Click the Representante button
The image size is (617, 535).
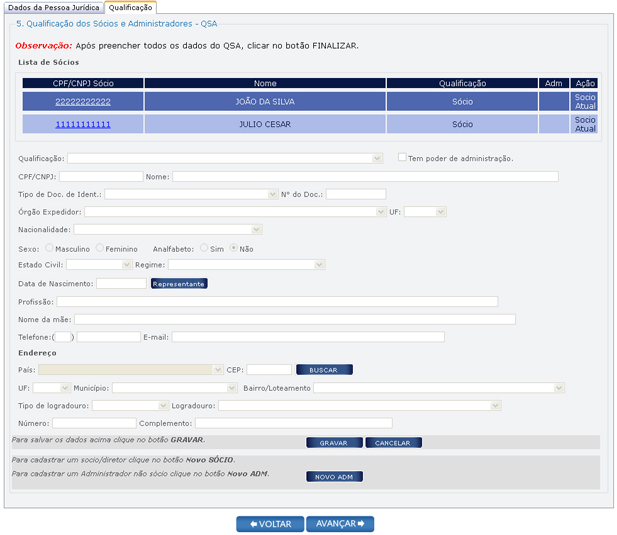click(x=179, y=284)
